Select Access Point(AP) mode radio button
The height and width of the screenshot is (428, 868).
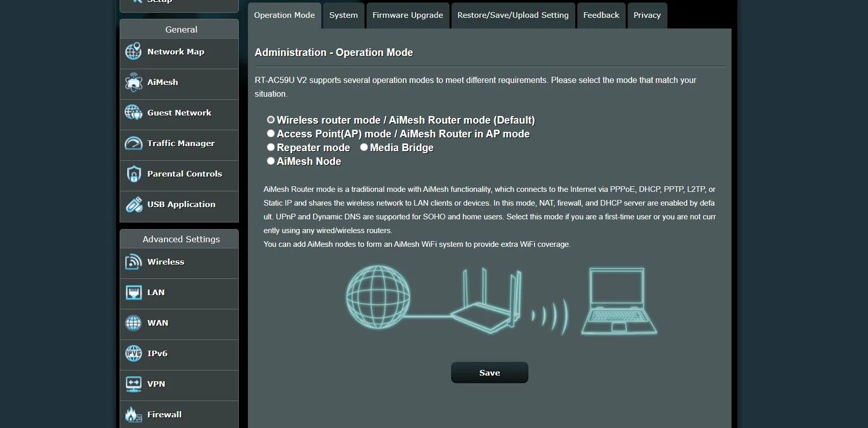pyautogui.click(x=271, y=133)
